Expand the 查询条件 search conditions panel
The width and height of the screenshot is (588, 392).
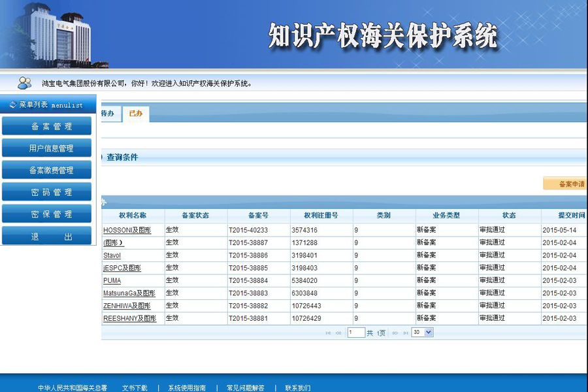click(x=122, y=157)
